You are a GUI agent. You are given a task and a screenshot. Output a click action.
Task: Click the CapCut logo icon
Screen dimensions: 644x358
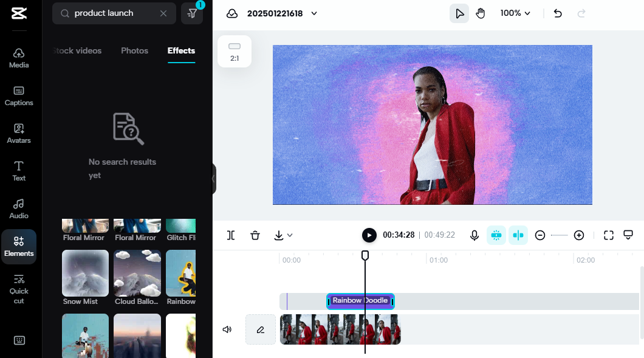(19, 13)
